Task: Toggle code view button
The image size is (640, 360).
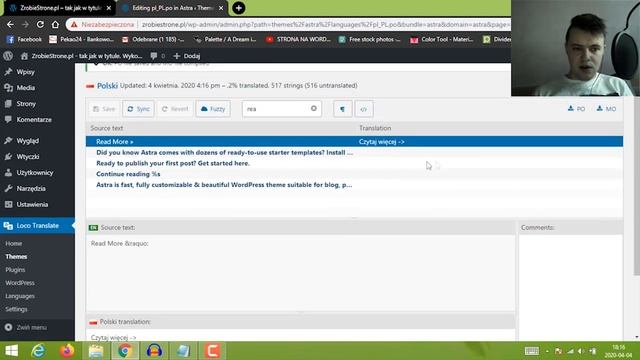Action: pyautogui.click(x=364, y=109)
